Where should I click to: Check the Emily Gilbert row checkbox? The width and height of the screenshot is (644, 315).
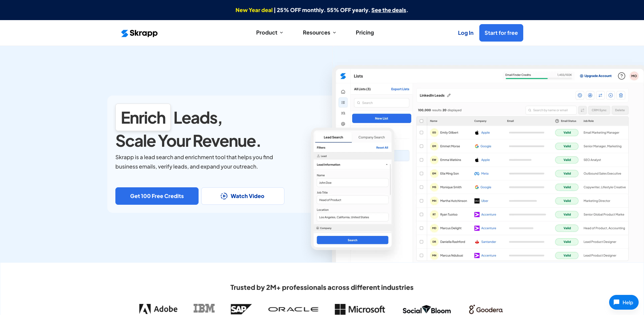pyautogui.click(x=422, y=133)
